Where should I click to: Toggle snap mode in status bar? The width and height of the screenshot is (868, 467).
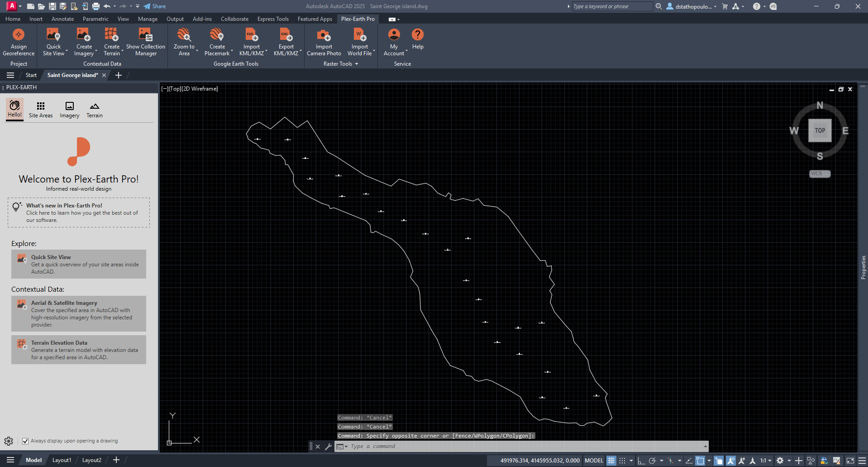623,461
